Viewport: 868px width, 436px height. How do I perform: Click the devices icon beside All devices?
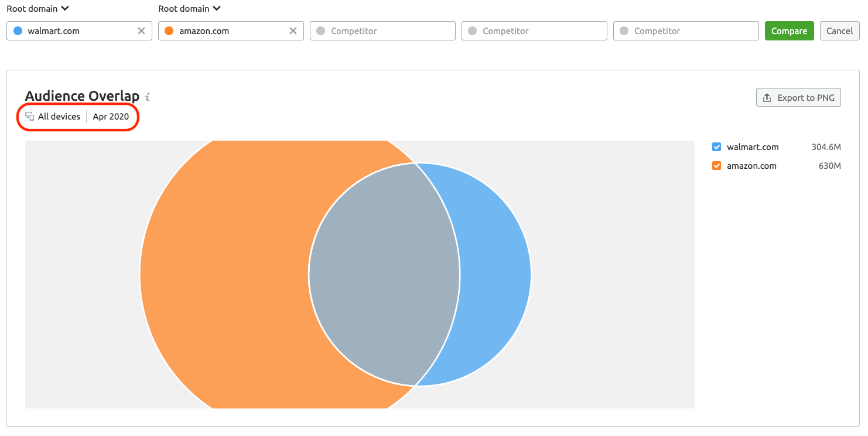click(29, 117)
